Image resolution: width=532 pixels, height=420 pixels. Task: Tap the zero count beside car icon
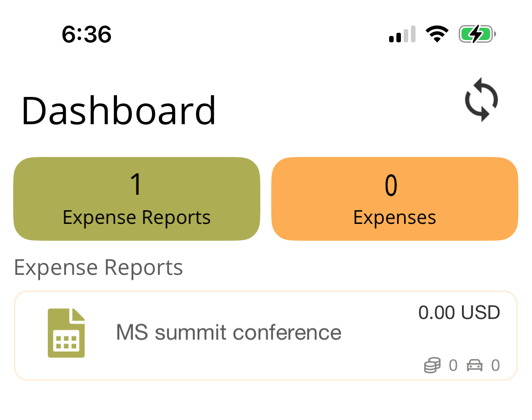pyautogui.click(x=495, y=365)
